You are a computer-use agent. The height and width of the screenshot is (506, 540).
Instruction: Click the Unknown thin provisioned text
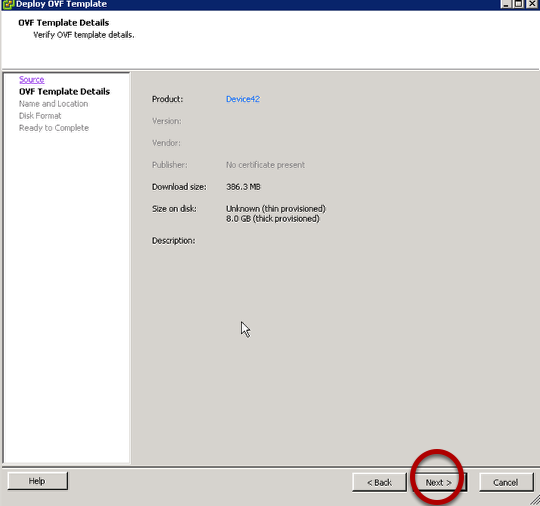276,209
